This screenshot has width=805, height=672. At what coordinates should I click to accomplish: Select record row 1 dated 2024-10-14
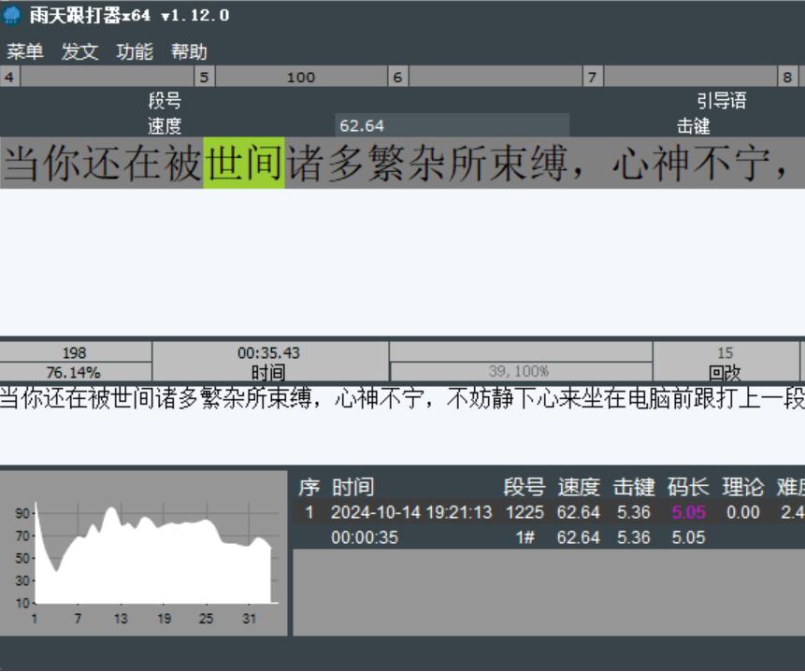tap(411, 512)
